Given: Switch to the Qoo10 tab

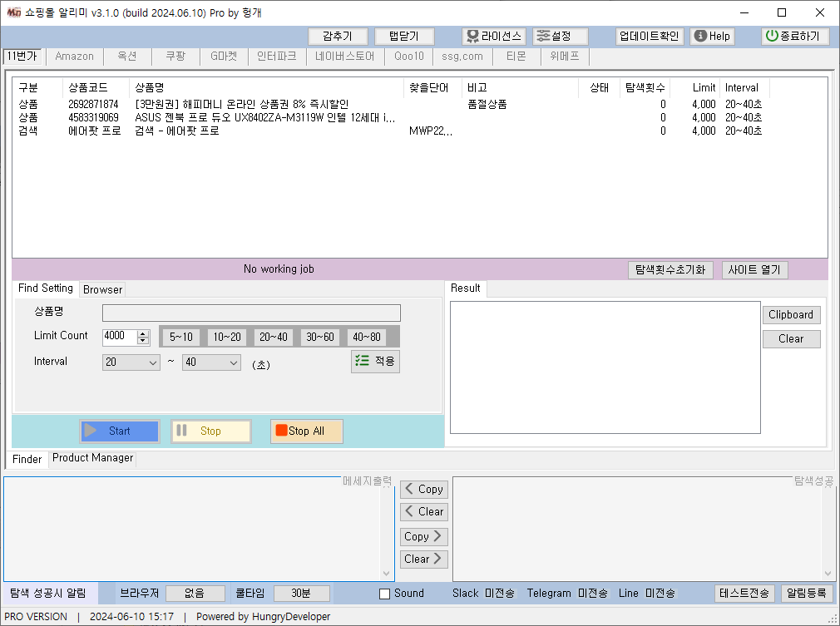Looking at the screenshot, I should (409, 57).
